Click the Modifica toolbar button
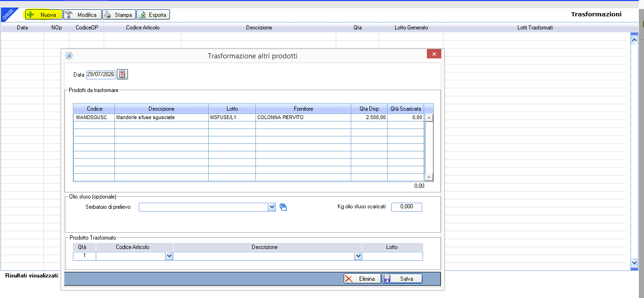Image resolution: width=644 pixels, height=298 pixels. [82, 15]
